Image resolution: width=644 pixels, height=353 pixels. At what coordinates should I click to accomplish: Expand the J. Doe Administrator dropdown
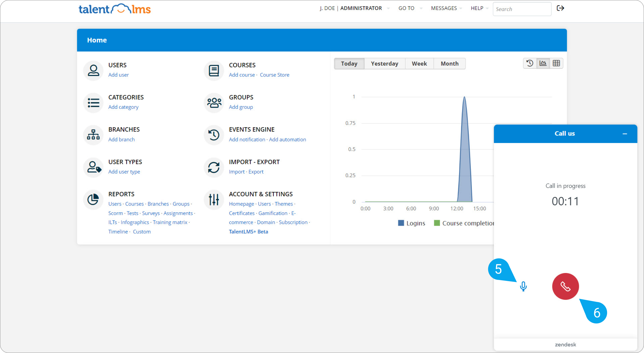354,8
